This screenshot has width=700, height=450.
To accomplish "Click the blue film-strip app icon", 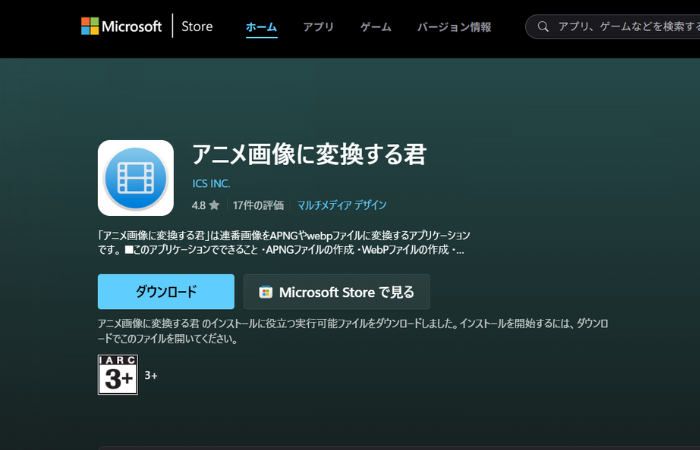I will pyautogui.click(x=135, y=178).
